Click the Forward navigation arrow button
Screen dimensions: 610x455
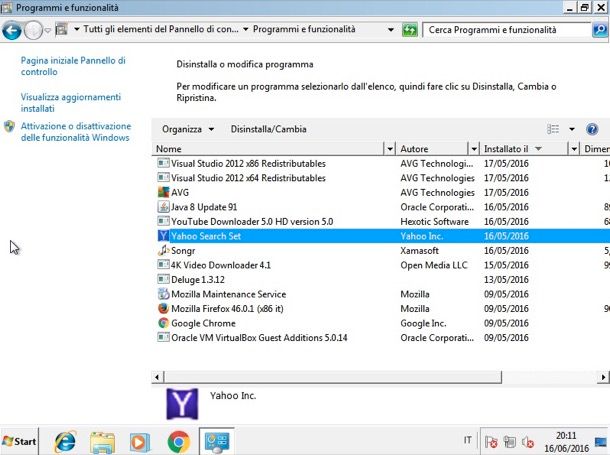pos(33,30)
